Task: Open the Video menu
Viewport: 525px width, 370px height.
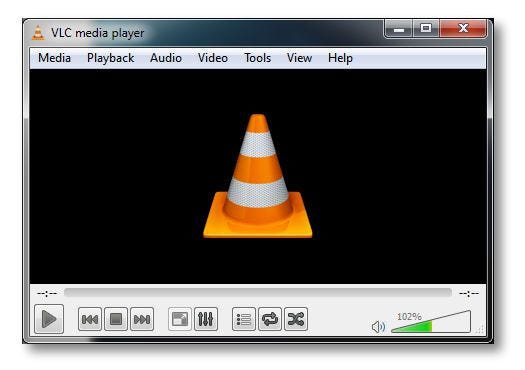Action: coord(213,58)
